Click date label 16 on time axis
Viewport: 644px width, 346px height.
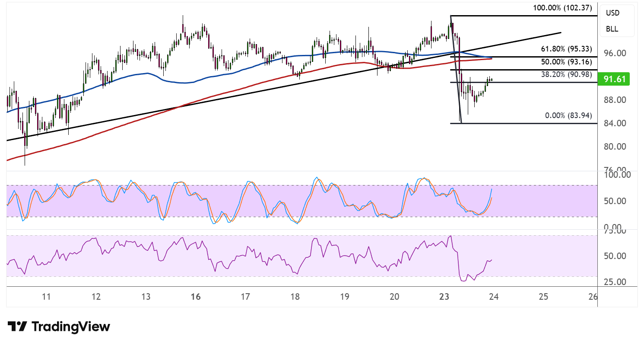(x=196, y=297)
